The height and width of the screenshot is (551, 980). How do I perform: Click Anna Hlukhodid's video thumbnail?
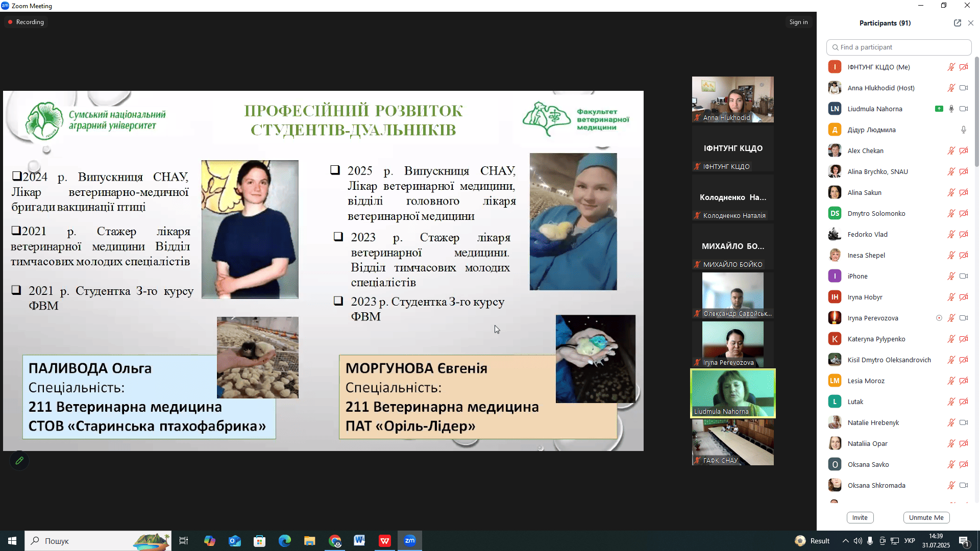733,99
